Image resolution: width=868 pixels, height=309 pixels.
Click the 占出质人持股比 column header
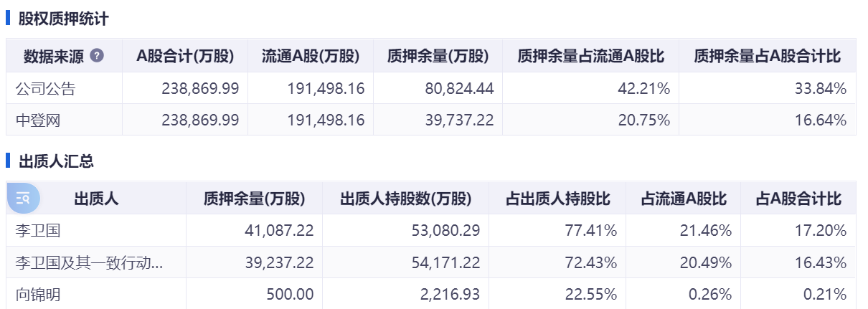[558, 199]
